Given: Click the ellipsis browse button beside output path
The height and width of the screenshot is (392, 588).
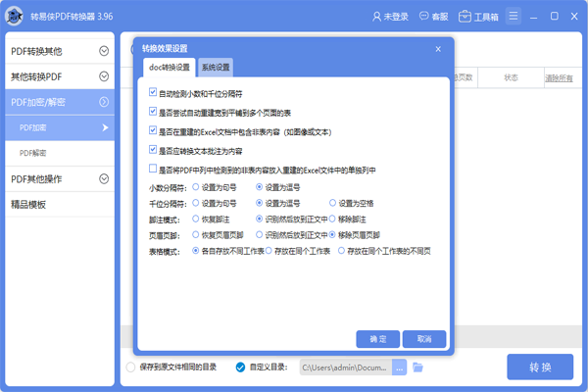Looking at the screenshot, I should tap(399, 367).
